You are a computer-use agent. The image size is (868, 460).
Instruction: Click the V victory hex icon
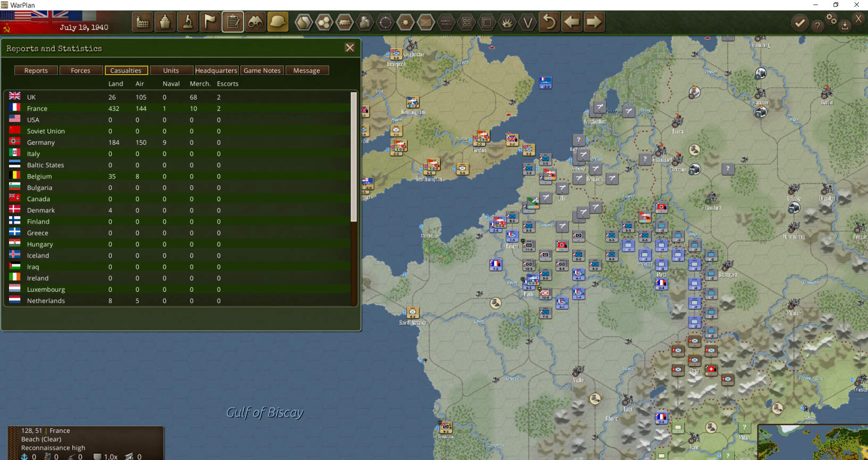(x=528, y=22)
